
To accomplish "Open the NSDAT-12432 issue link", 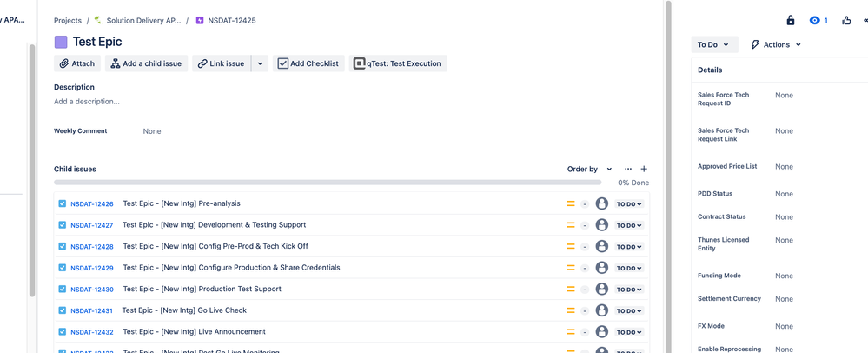I will 92,332.
